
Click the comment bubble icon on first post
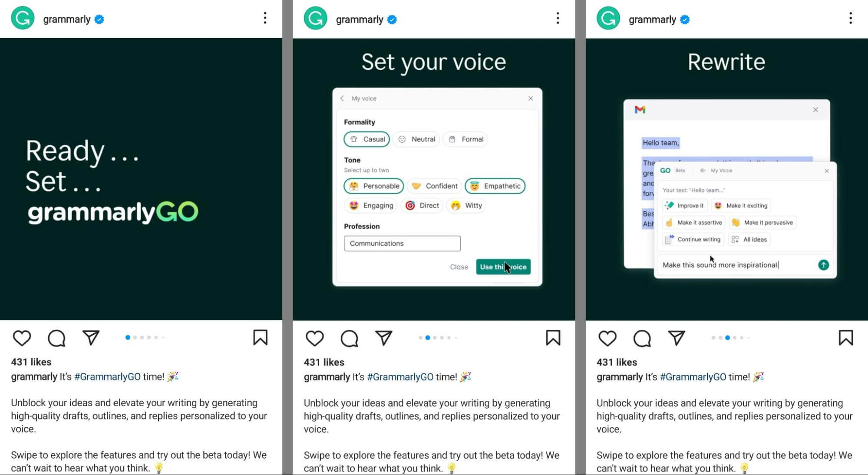(57, 337)
